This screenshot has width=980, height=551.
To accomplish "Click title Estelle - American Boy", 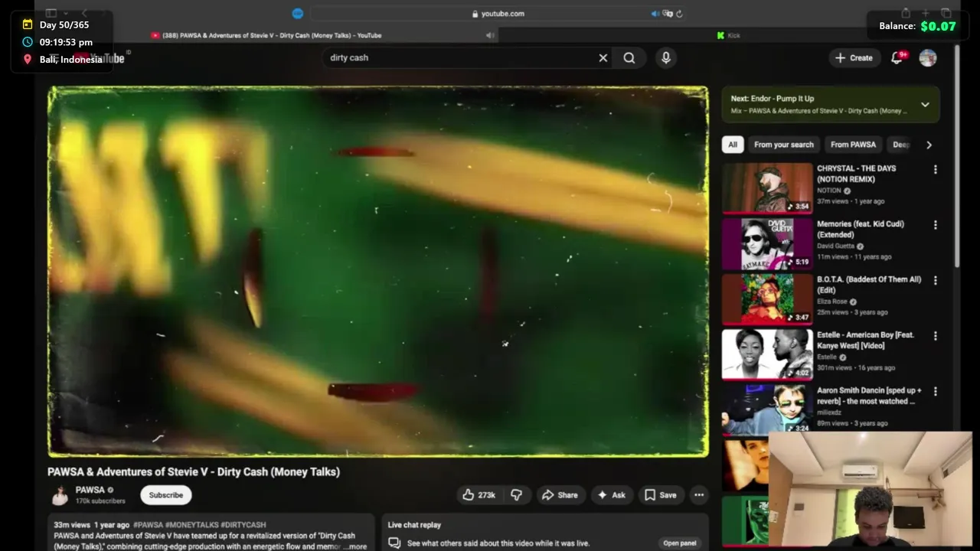I will (865, 340).
